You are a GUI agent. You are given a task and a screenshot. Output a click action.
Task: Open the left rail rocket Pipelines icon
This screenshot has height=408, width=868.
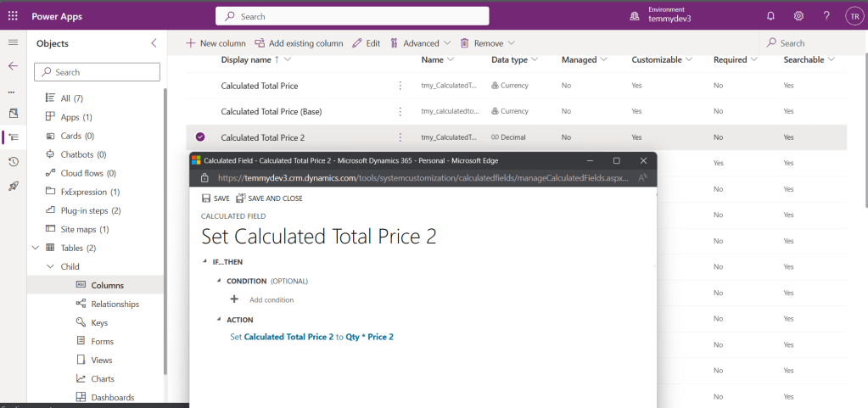(x=14, y=186)
